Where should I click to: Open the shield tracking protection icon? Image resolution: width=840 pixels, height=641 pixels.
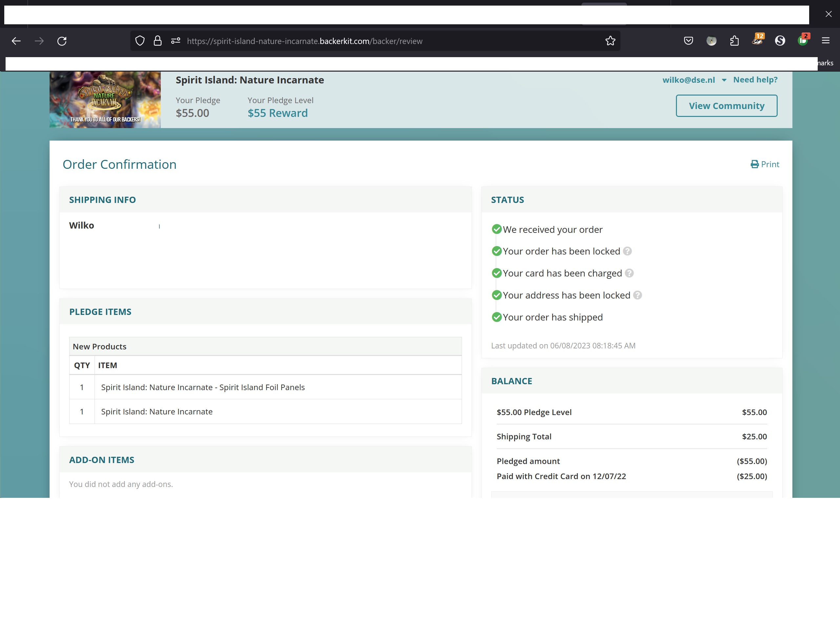[x=140, y=41]
